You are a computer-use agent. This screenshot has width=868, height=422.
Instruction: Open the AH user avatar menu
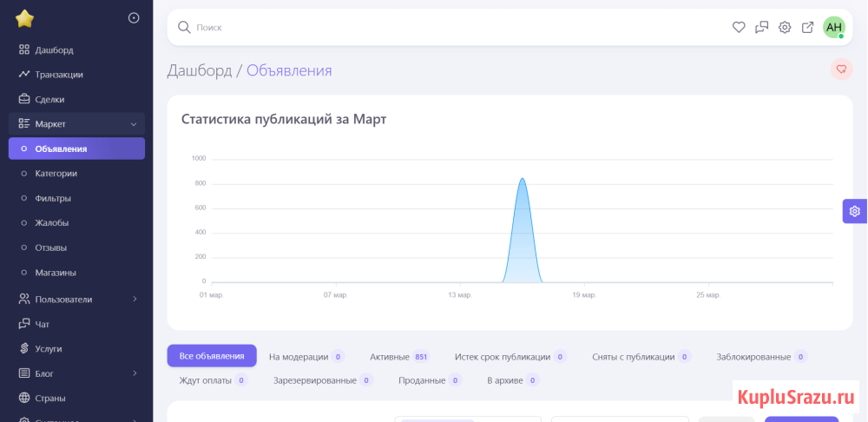pyautogui.click(x=833, y=27)
